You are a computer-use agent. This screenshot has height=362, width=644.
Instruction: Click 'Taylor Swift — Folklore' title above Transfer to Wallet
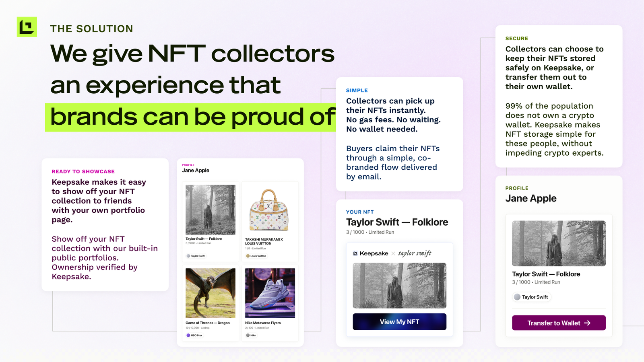click(x=546, y=274)
